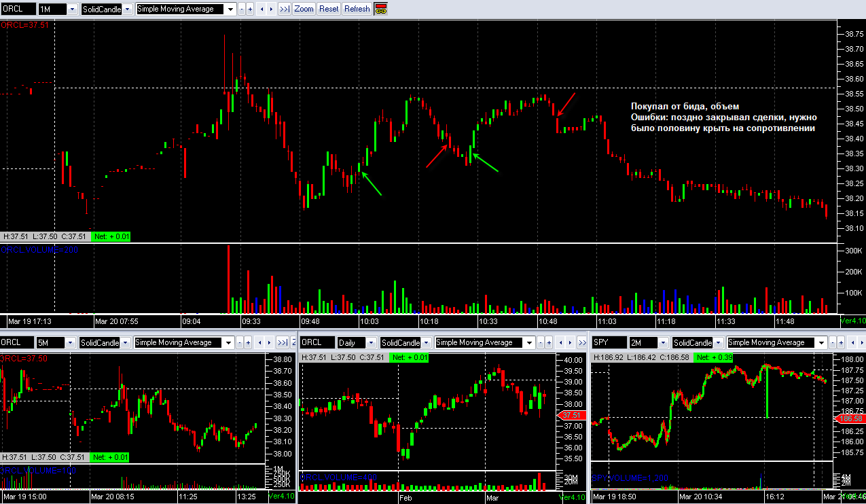Click 38.75 price level on main chart axis
Viewport: 866px width, 504px height.
click(853, 33)
